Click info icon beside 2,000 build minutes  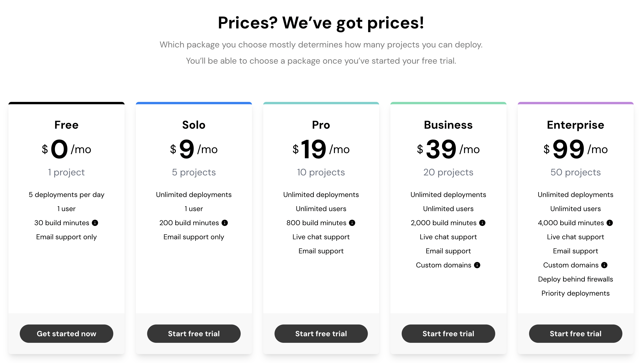click(482, 223)
